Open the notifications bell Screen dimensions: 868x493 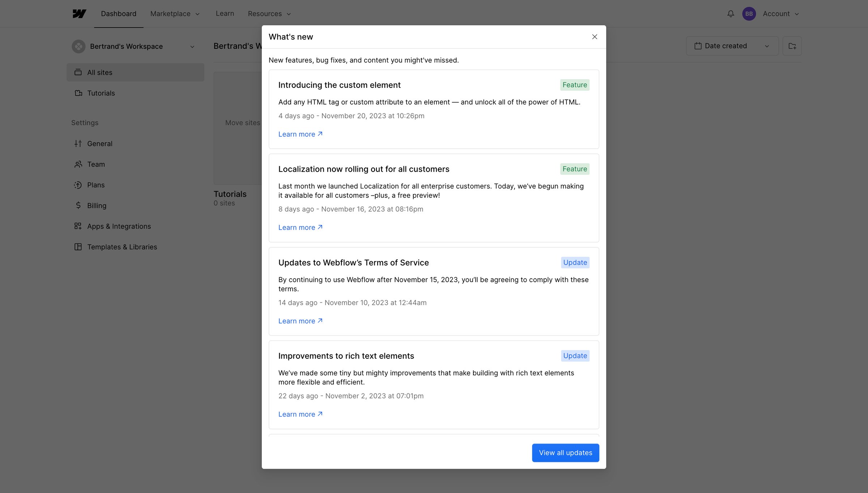731,14
